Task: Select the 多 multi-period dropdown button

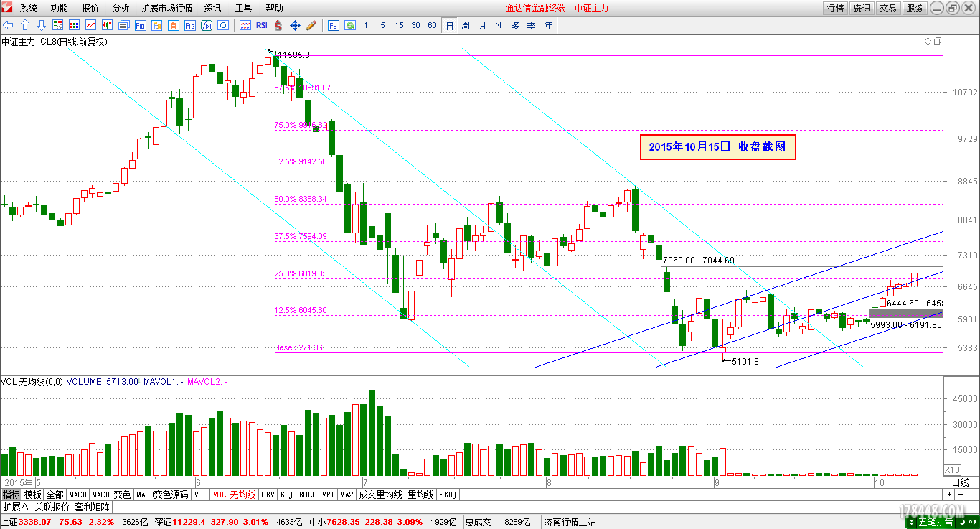Action: (x=515, y=25)
